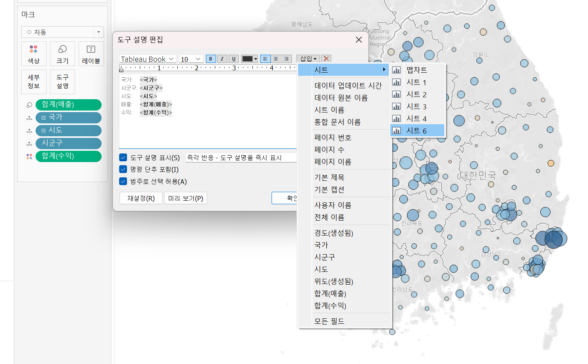Click detail icon beside 시군구 pill
Screen dimensions: 588x364
(x=29, y=144)
